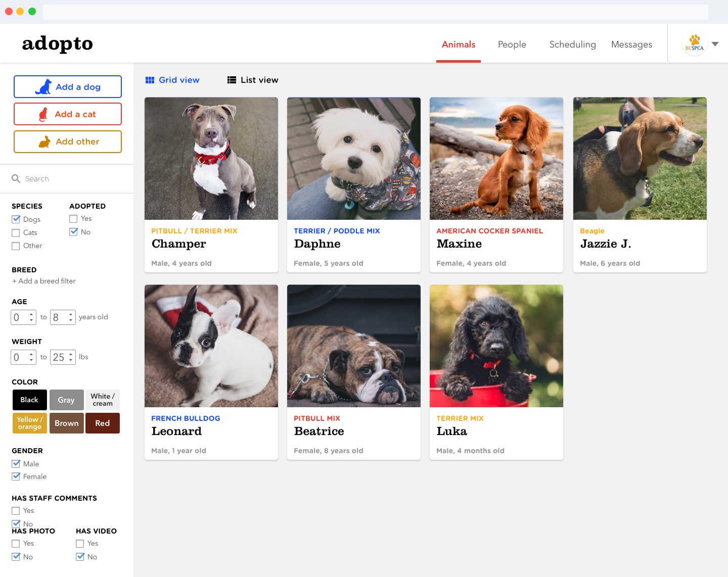728x577 pixels.
Task: Check Yes under Adopted filter
Action: click(73, 219)
